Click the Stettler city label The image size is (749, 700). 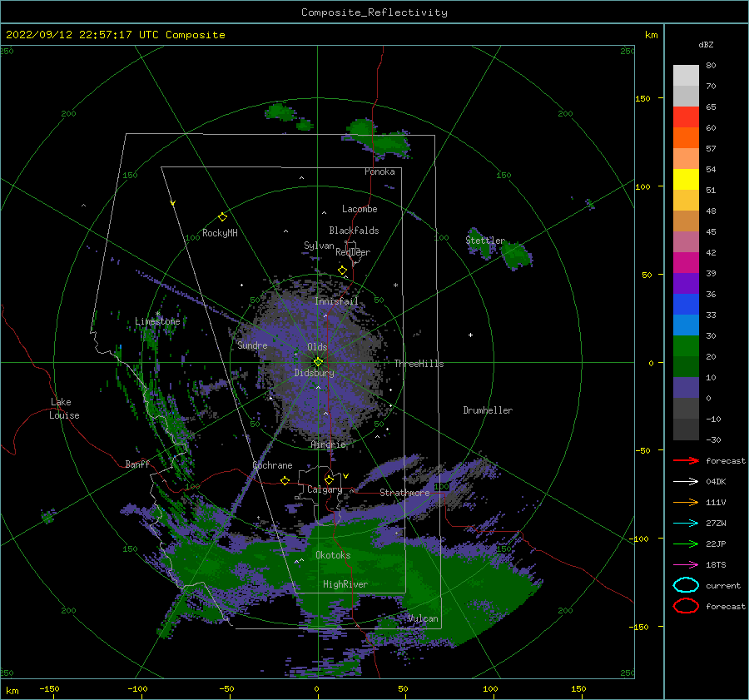485,241
